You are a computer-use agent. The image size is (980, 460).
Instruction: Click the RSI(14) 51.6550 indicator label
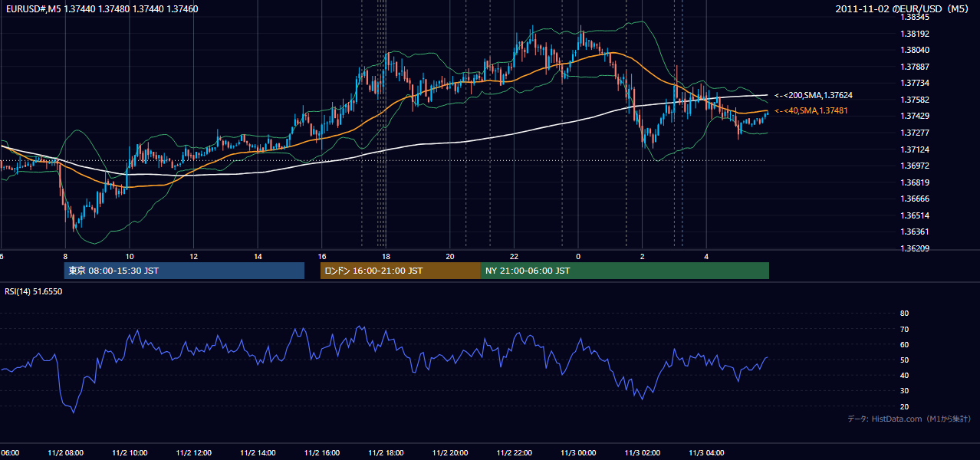34,291
